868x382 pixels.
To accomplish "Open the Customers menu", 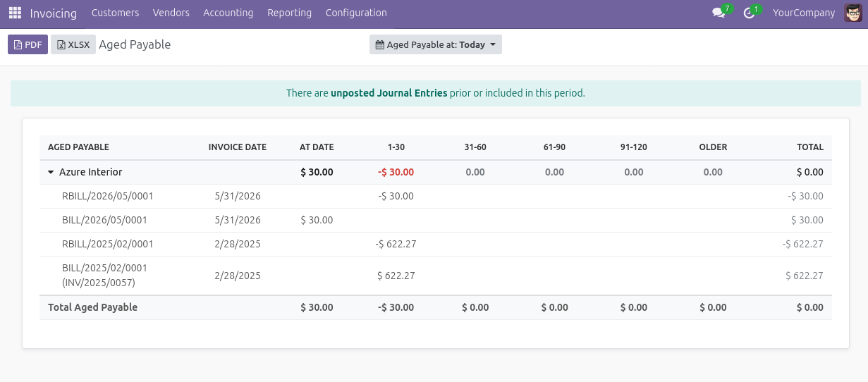I will click(x=115, y=13).
